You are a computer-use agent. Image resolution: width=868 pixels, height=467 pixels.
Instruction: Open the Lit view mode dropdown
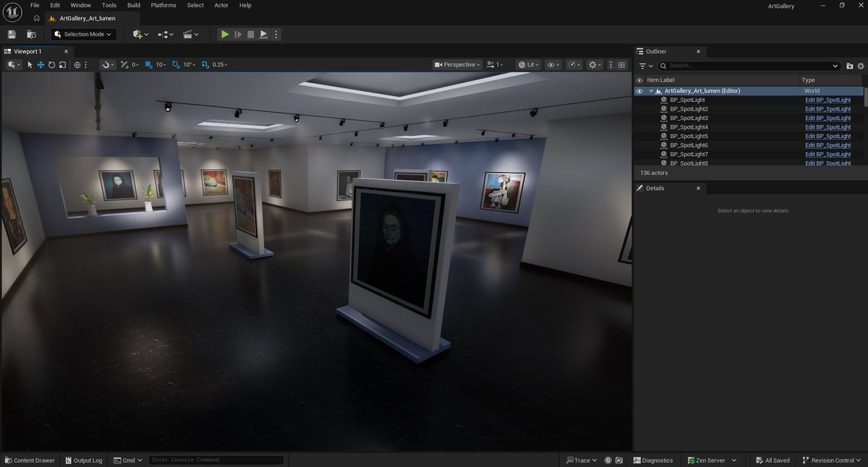click(527, 64)
